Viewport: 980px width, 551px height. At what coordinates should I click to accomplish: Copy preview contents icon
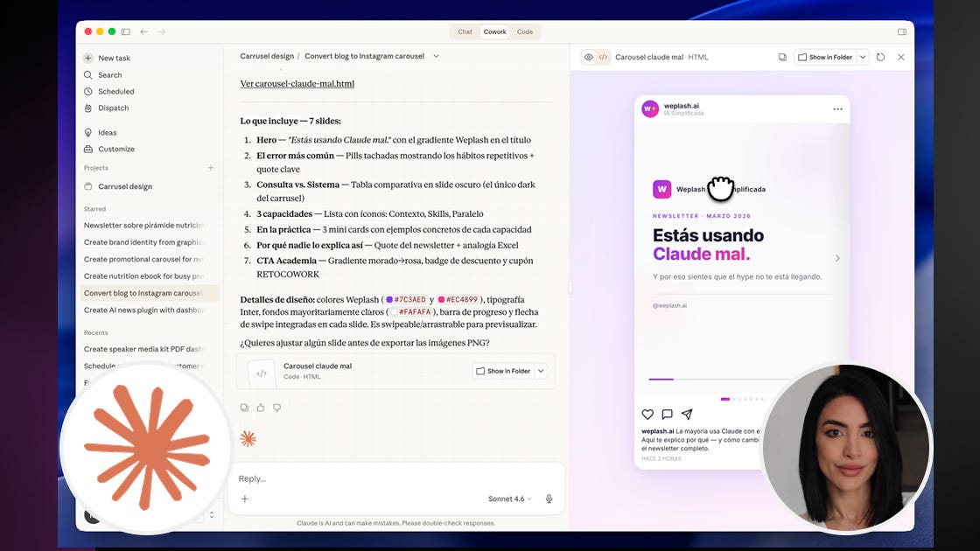pyautogui.click(x=782, y=57)
